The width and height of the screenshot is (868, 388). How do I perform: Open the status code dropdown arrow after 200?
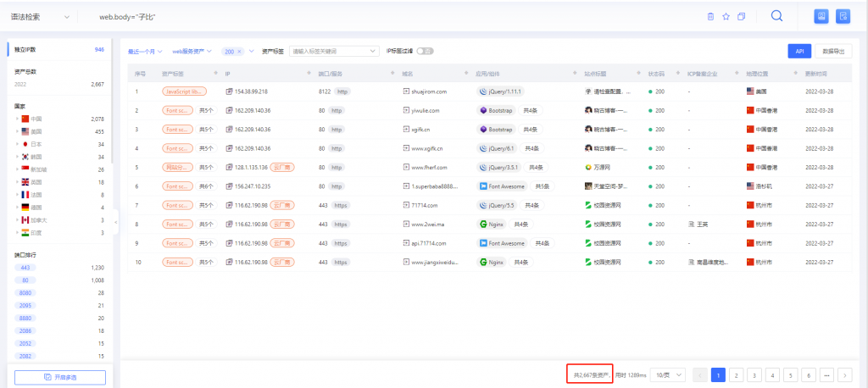251,52
